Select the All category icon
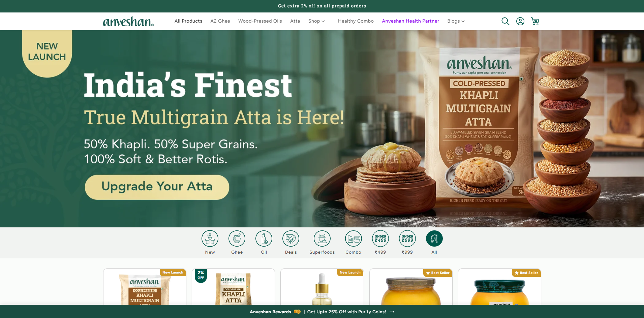The width and height of the screenshot is (644, 318). [x=434, y=239]
